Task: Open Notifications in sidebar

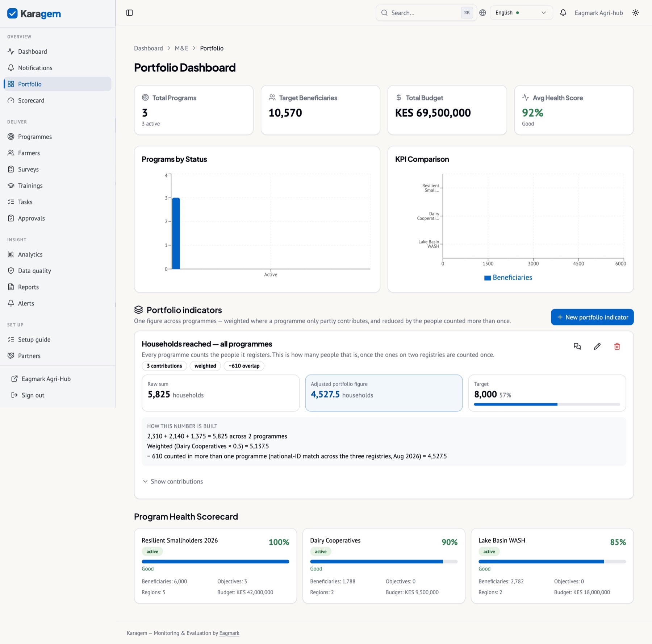Action: pos(58,68)
